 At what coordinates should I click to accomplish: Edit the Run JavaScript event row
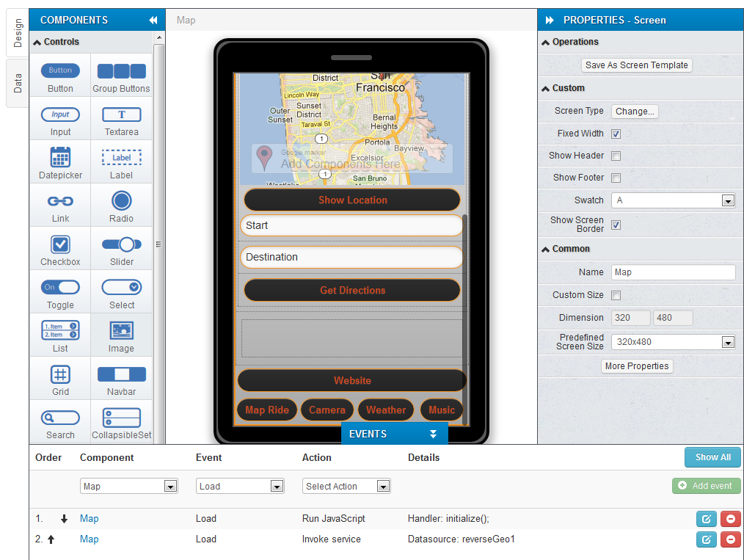tap(706, 519)
